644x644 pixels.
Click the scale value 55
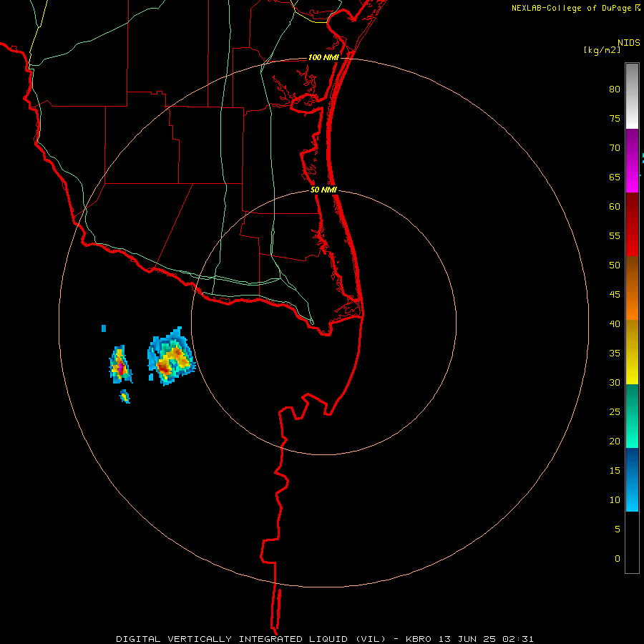coord(615,235)
